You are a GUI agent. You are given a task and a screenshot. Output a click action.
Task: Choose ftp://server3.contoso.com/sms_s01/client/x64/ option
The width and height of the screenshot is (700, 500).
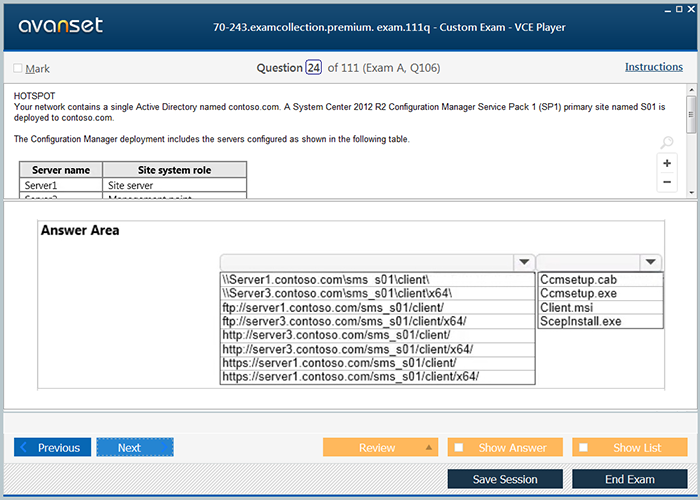pos(377,321)
